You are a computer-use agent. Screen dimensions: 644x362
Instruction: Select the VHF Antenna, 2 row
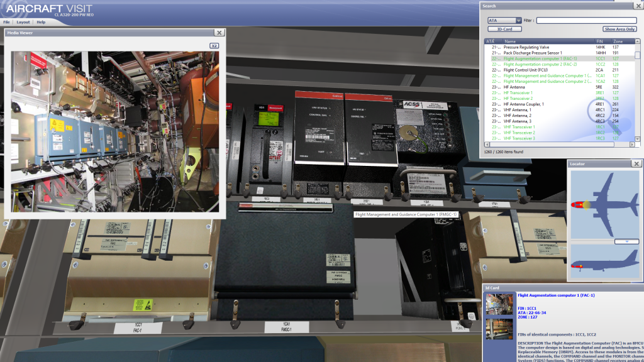coord(560,116)
